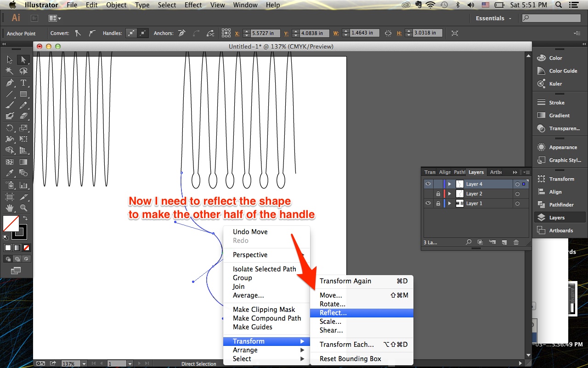Image resolution: width=588 pixels, height=368 pixels.
Task: Select the Hand tool
Action: pos(10,208)
